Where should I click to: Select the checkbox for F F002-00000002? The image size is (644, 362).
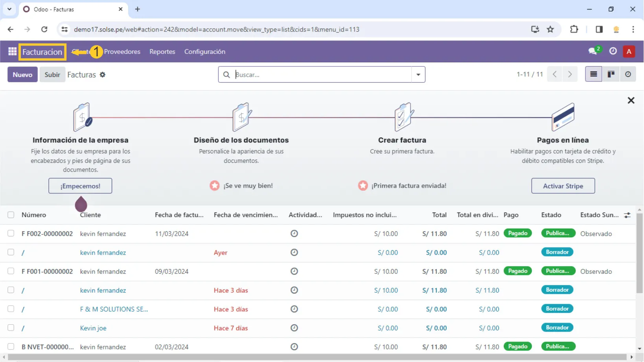coord(11,233)
